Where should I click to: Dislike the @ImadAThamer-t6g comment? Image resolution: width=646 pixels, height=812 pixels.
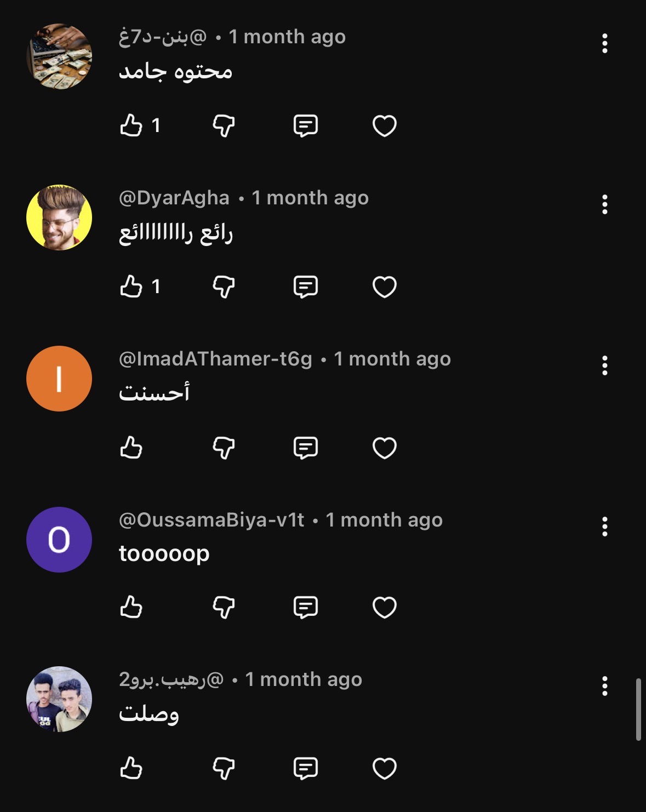tap(224, 448)
